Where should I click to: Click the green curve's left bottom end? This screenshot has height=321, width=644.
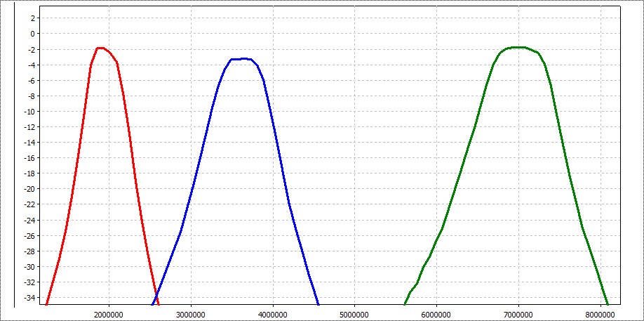tap(405, 304)
